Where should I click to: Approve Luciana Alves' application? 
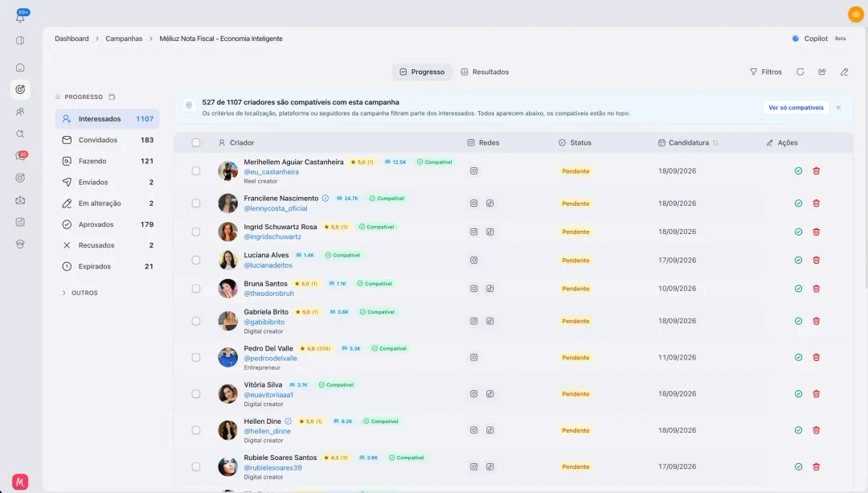798,261
